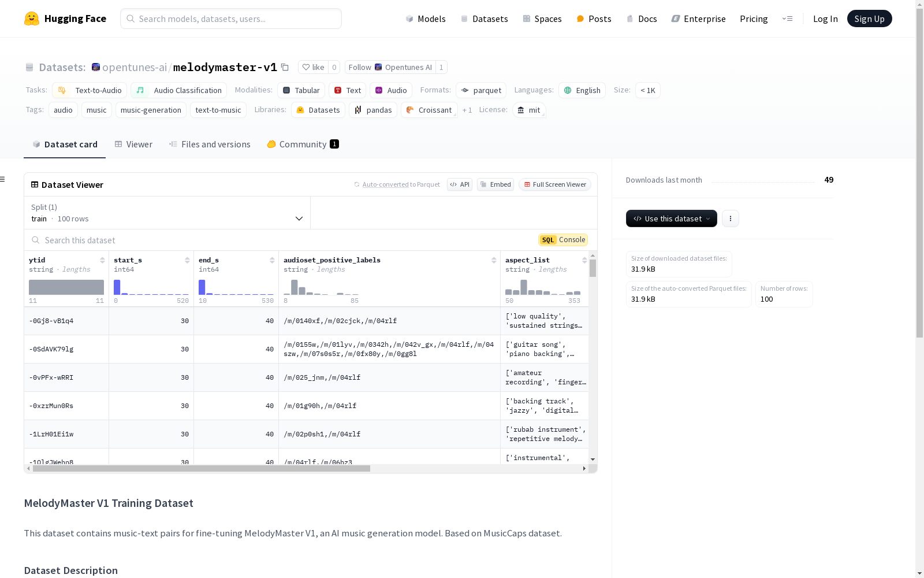
Task: Open the navigation overflow menu icon
Action: coord(787,18)
